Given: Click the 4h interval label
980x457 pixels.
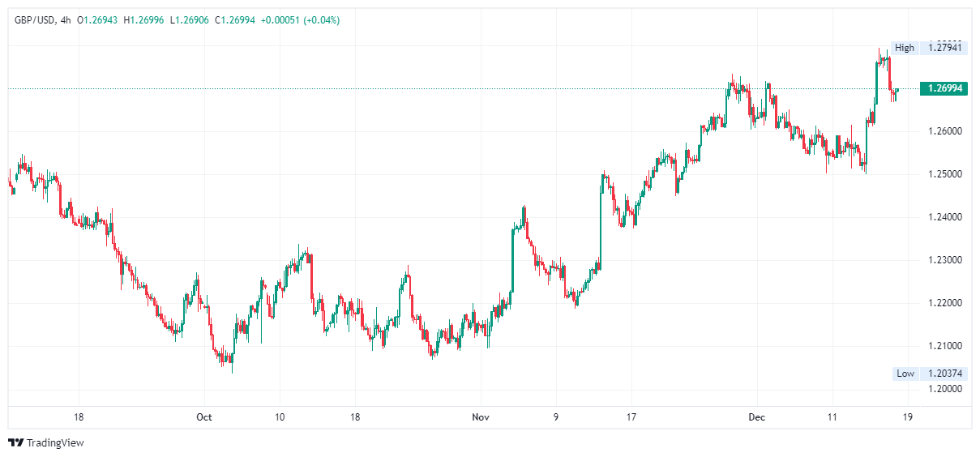Looking at the screenshot, I should pyautogui.click(x=66, y=19).
